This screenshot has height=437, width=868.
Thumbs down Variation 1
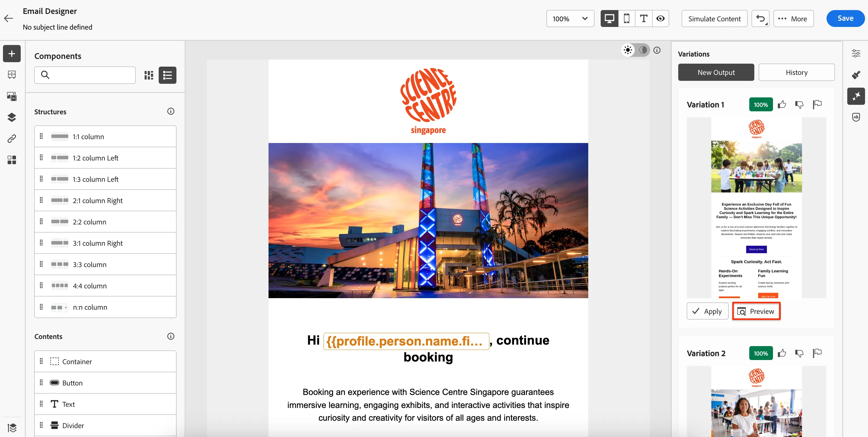(800, 105)
